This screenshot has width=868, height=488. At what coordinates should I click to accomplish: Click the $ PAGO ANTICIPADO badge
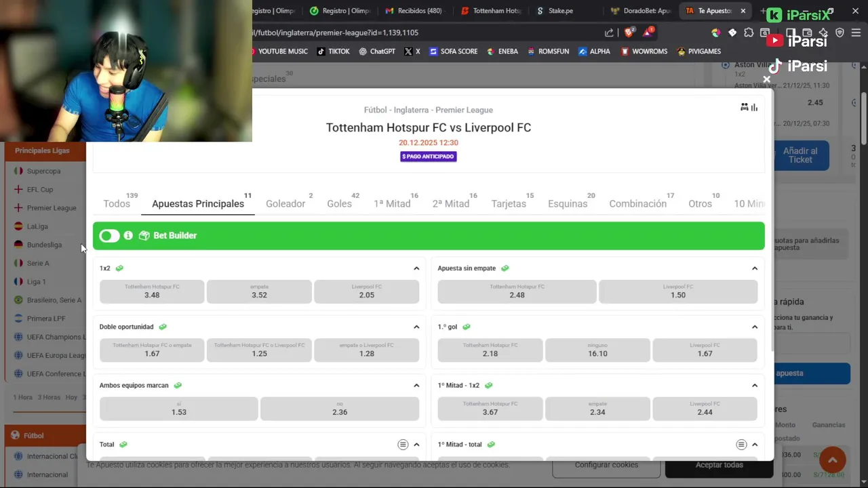pyautogui.click(x=428, y=157)
